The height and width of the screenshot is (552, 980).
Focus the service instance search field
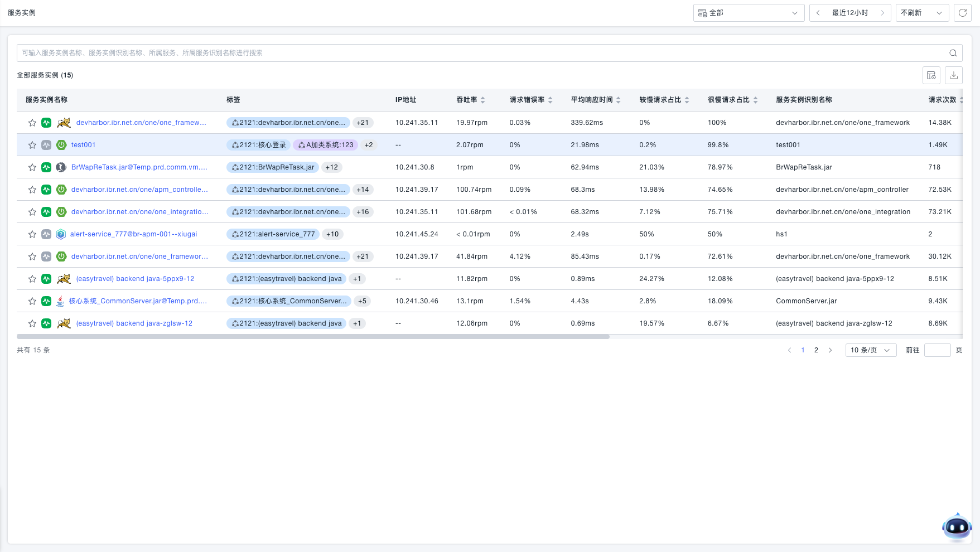click(480, 53)
